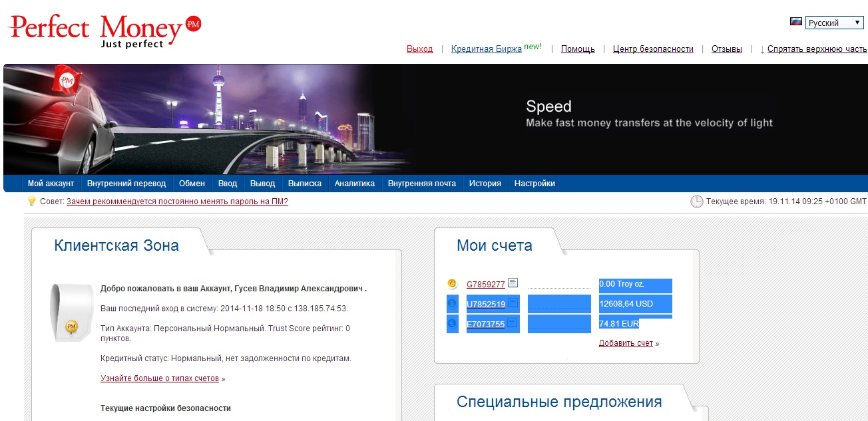The width and height of the screenshot is (868, 421).
Task: Open Внутренняя почта
Action: 422,184
